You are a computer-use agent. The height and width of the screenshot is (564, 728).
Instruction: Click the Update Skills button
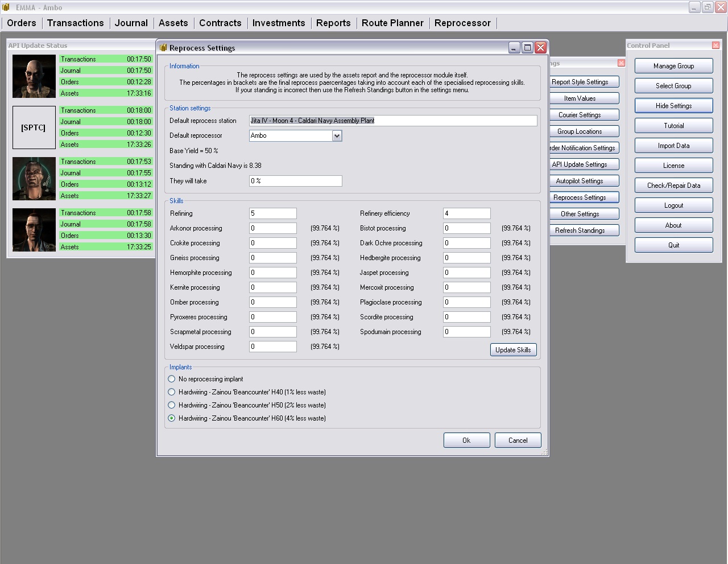[513, 350]
